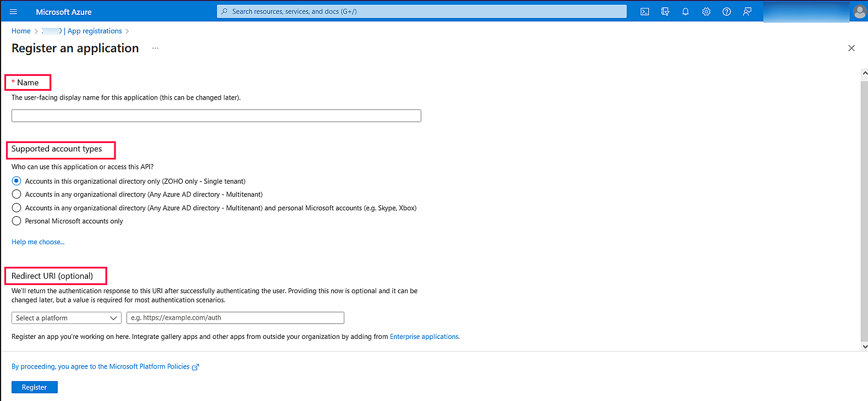Screen dimensions: 868x401
Task: Open the Feedback icon in the header
Action: (747, 12)
